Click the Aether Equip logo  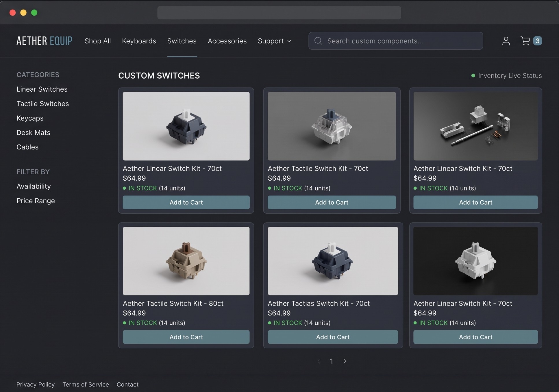pyautogui.click(x=44, y=41)
